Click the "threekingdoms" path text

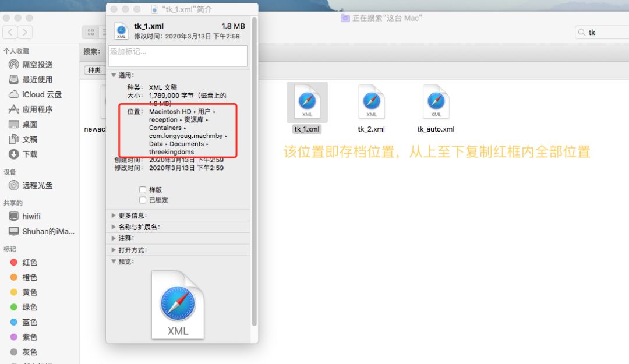[x=171, y=151]
